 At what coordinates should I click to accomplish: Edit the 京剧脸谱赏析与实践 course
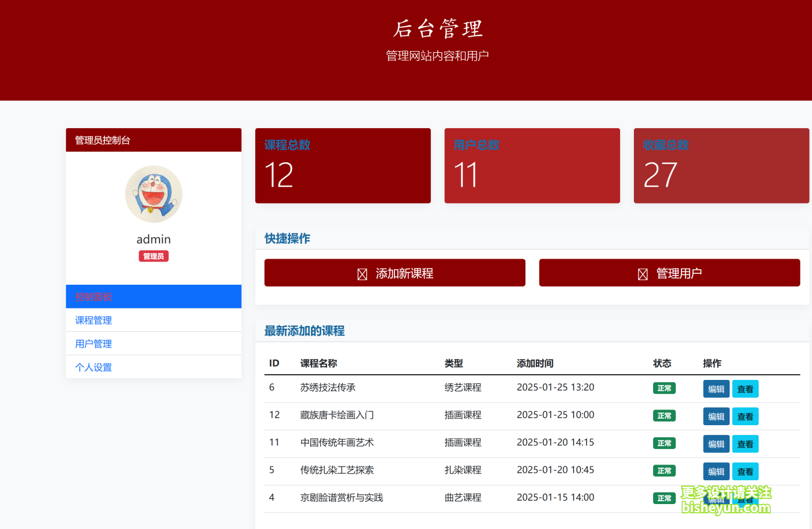click(716, 498)
